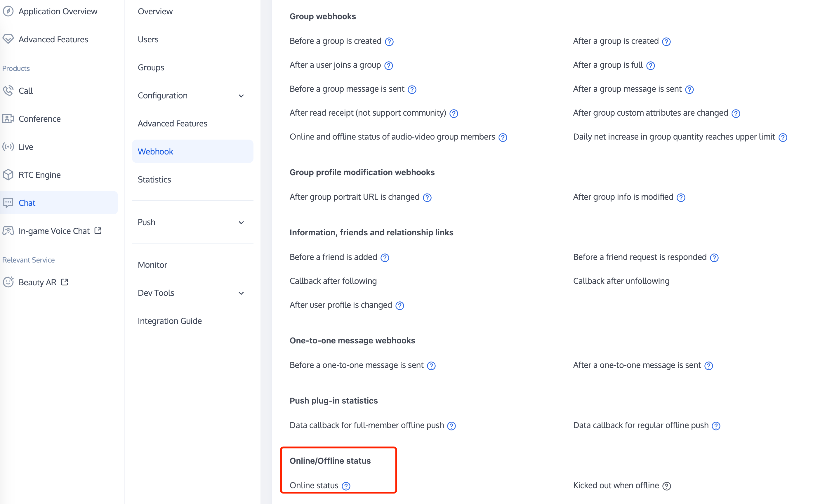Screen dimensions: 813x504
Task: Click help icon next to 'Kicked out when offline'
Action: [x=666, y=486]
